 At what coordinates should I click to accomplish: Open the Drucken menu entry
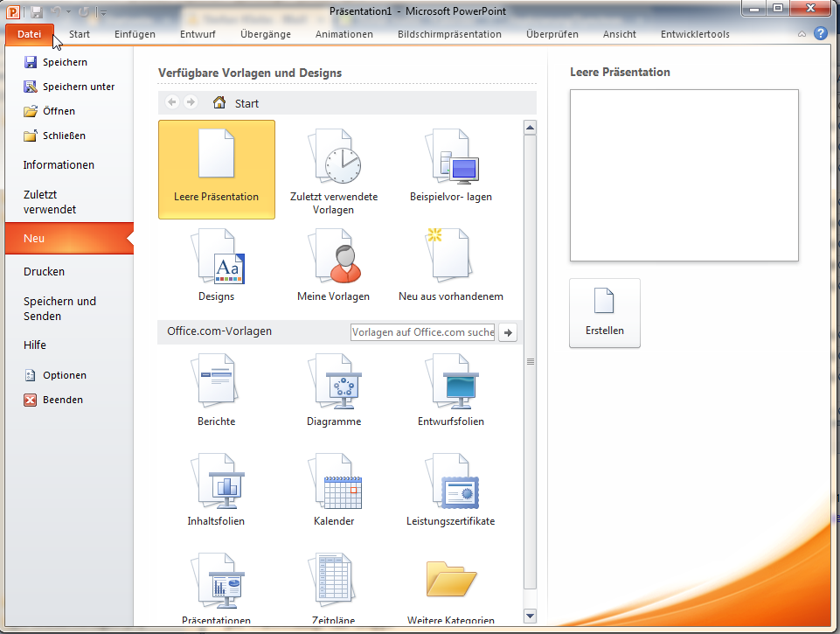[45, 272]
